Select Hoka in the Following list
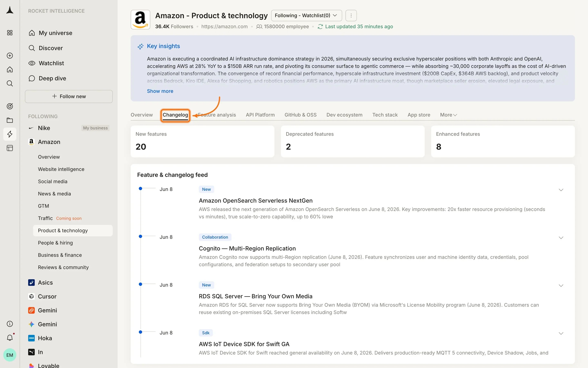 (45, 338)
